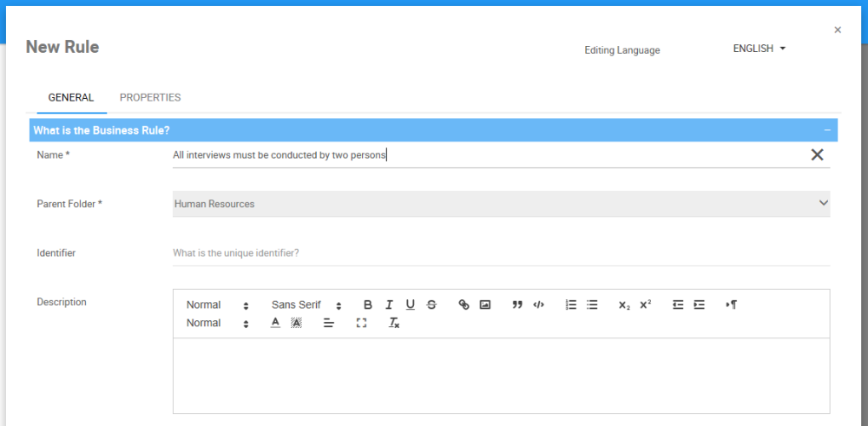Pick a text color in the toolbar

click(x=275, y=323)
